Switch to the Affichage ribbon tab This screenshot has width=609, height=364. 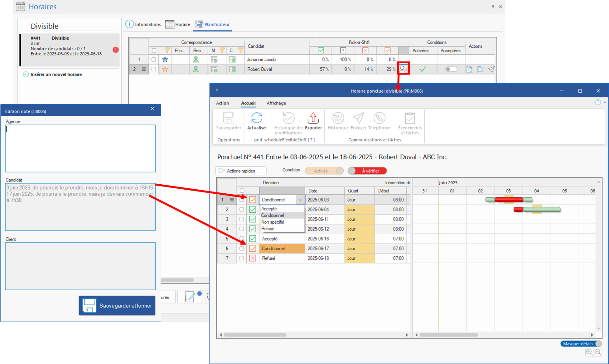[x=276, y=103]
